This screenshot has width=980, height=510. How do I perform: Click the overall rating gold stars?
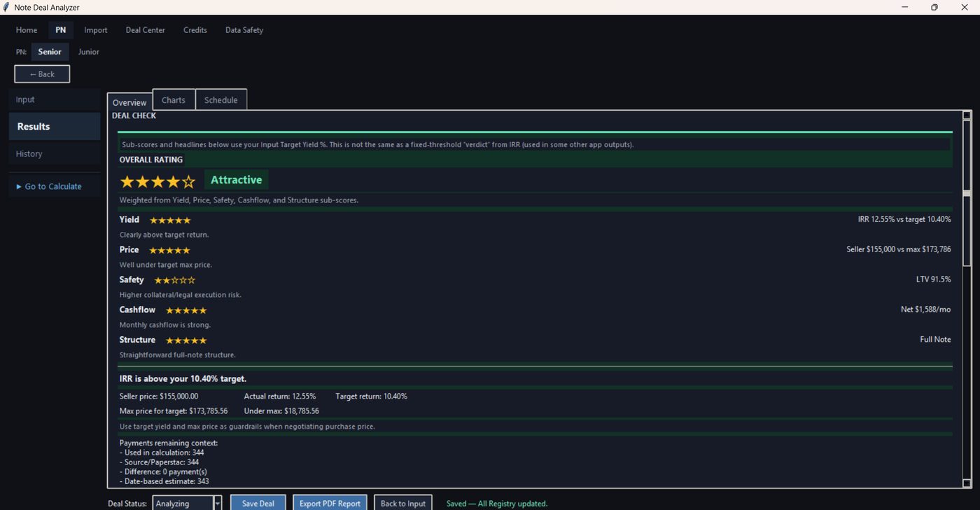coord(157,181)
